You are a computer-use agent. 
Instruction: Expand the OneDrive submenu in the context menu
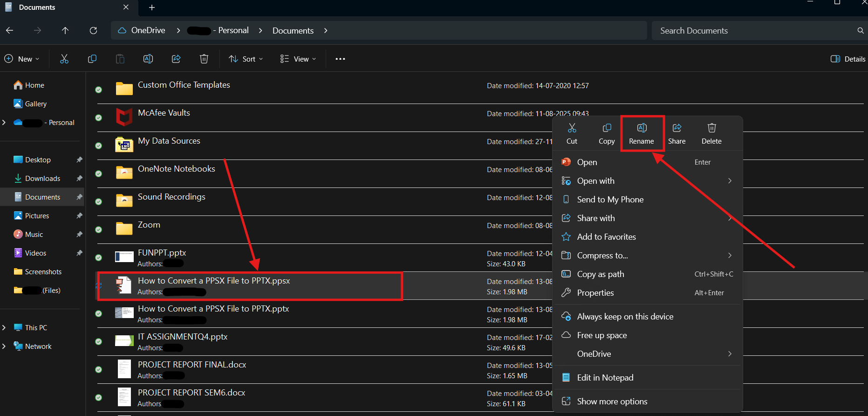coord(730,354)
